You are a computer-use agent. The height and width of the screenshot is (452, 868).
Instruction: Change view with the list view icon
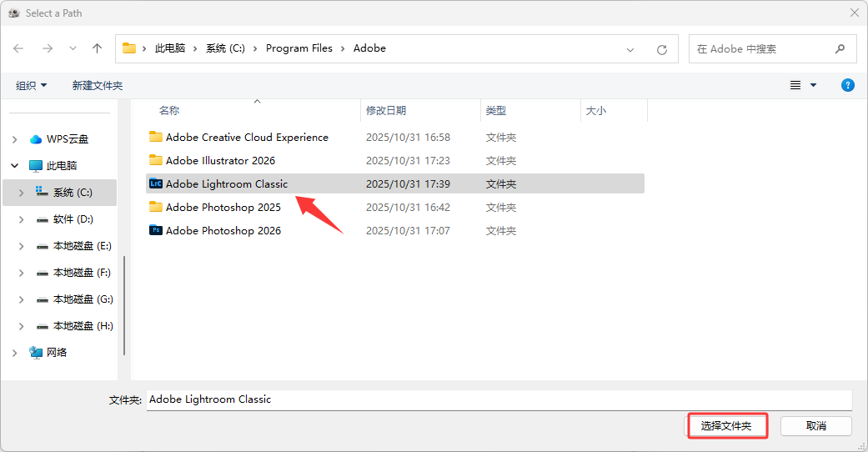pyautogui.click(x=795, y=85)
